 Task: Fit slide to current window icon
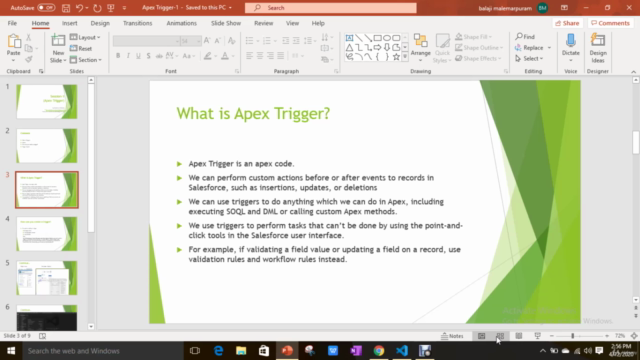coord(634,336)
